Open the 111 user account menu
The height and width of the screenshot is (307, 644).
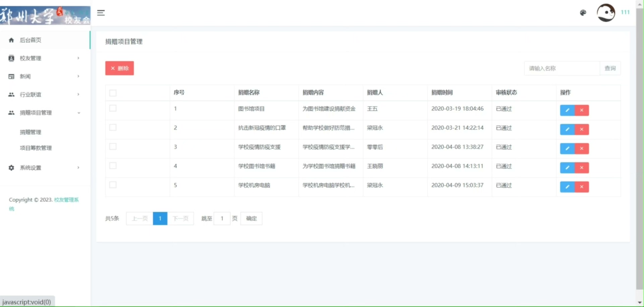[625, 12]
